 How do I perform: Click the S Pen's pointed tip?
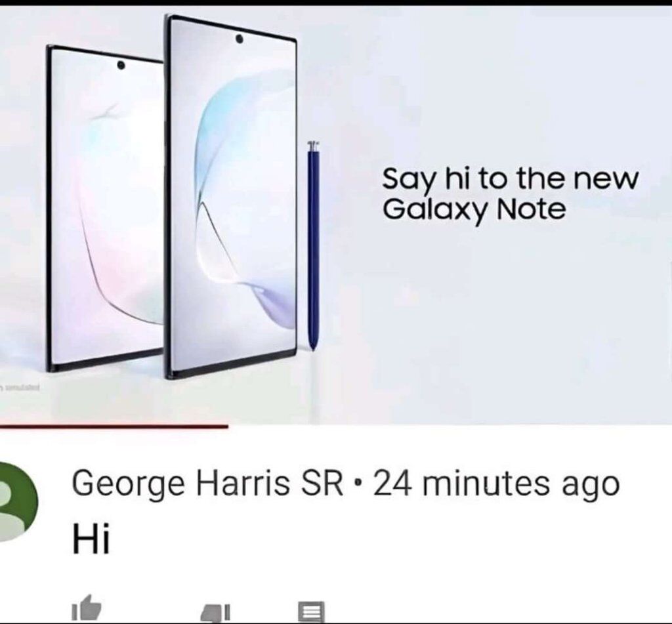click(x=312, y=348)
